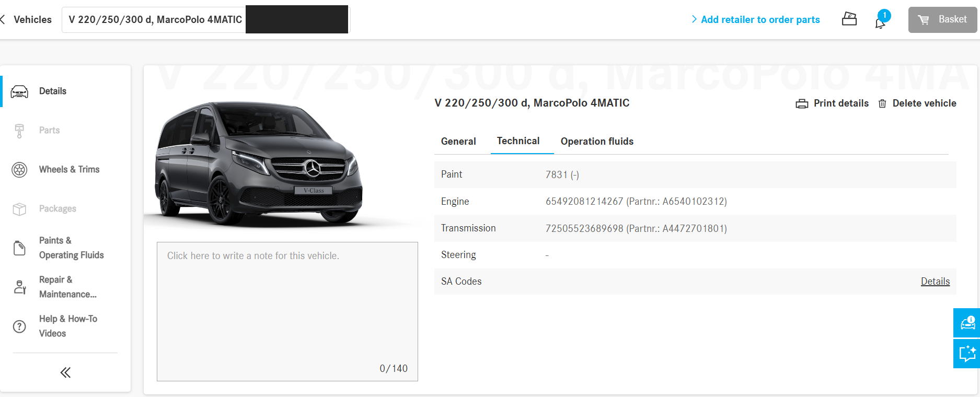
Task: Click the inbox tray icon in header
Action: click(849, 19)
